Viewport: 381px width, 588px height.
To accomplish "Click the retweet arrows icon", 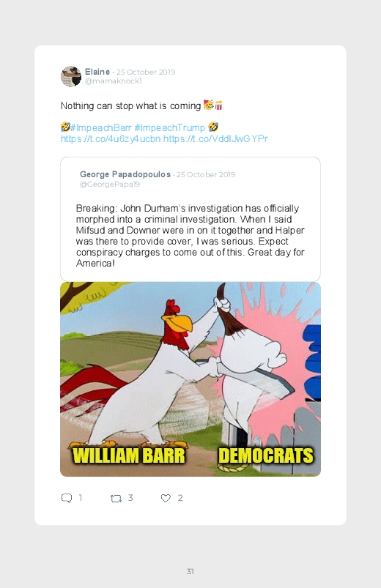I will click(x=116, y=499).
